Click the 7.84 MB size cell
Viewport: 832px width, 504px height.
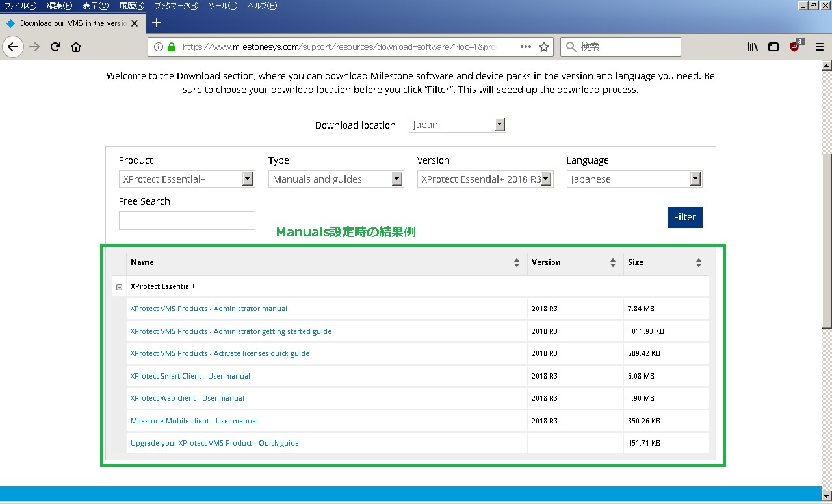coord(666,309)
